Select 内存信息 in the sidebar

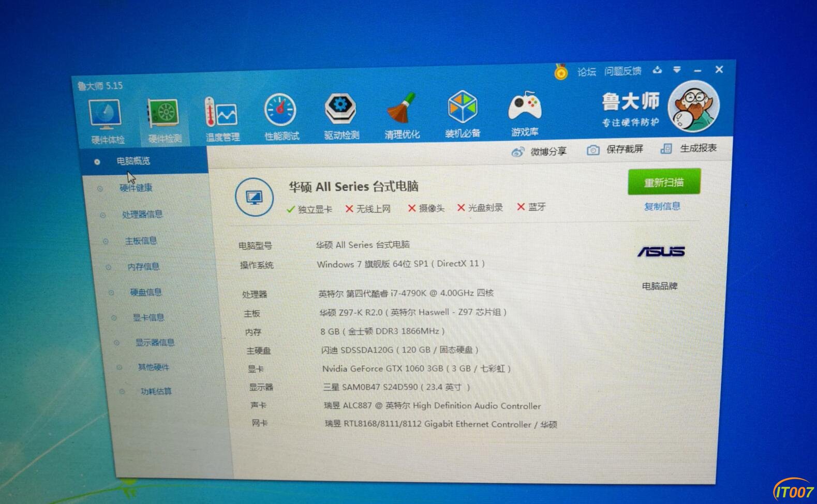(x=143, y=267)
